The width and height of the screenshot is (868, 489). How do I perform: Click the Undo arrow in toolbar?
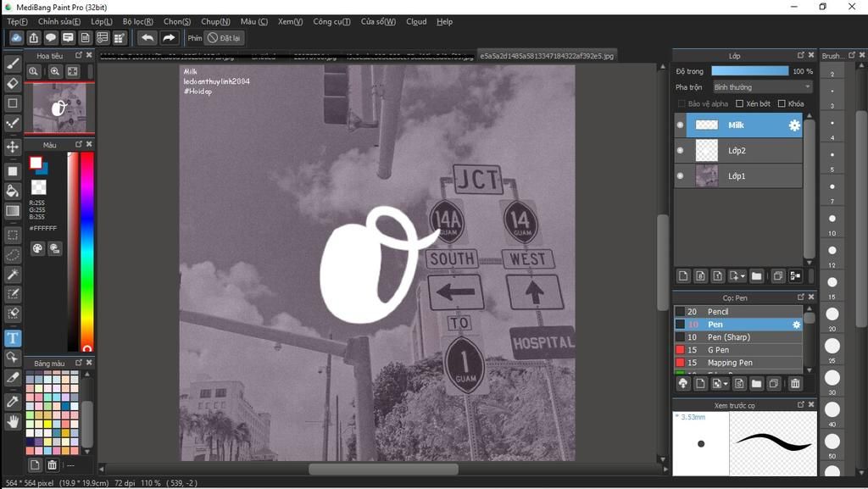pos(147,37)
